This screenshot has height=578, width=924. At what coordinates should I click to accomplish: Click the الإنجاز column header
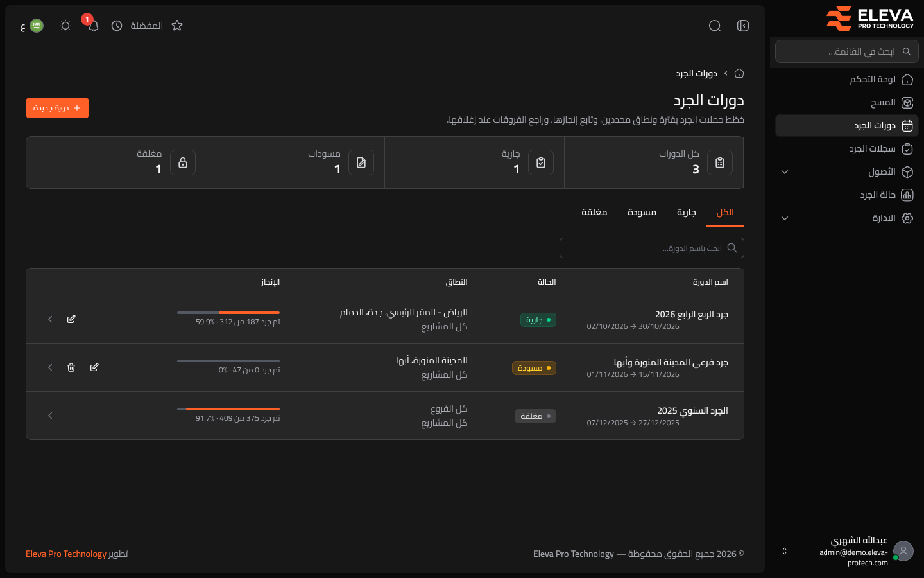coord(270,282)
